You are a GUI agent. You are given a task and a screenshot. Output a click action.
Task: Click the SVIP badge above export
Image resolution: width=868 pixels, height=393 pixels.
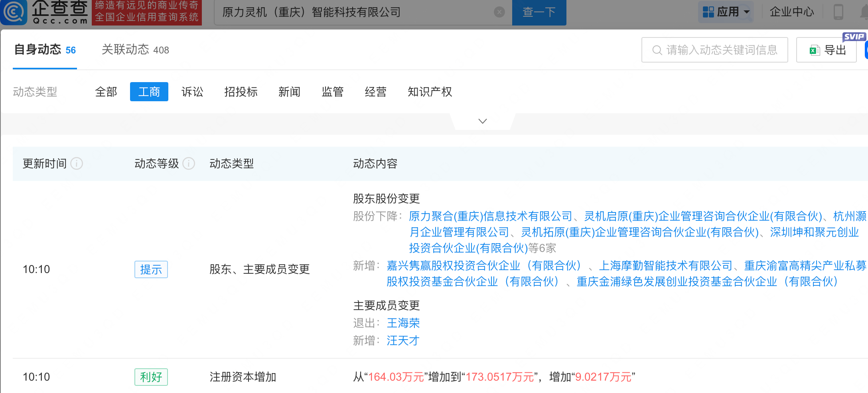click(x=854, y=37)
